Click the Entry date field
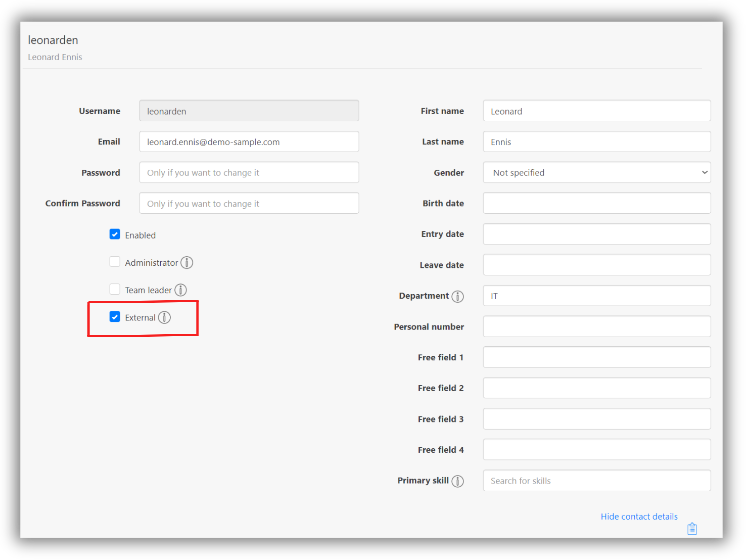747x560 pixels. coord(596,234)
